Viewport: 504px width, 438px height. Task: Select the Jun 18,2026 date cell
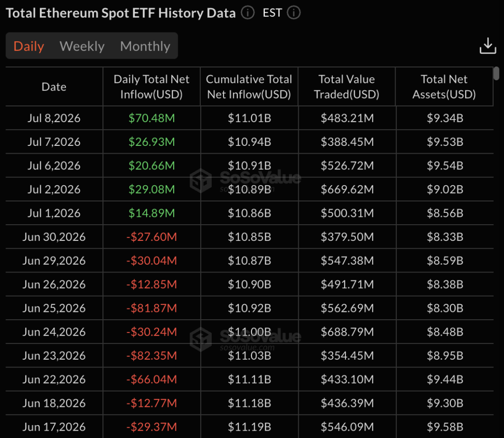coord(54,404)
